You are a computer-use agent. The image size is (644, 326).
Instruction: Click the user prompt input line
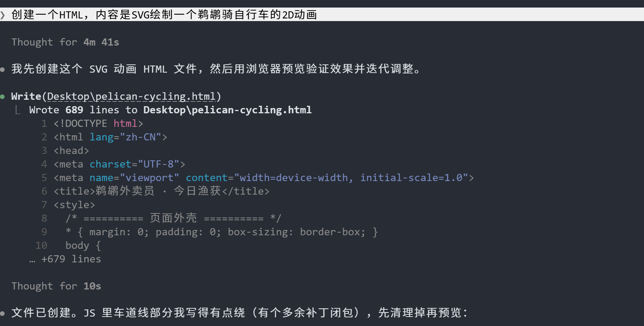(322, 15)
